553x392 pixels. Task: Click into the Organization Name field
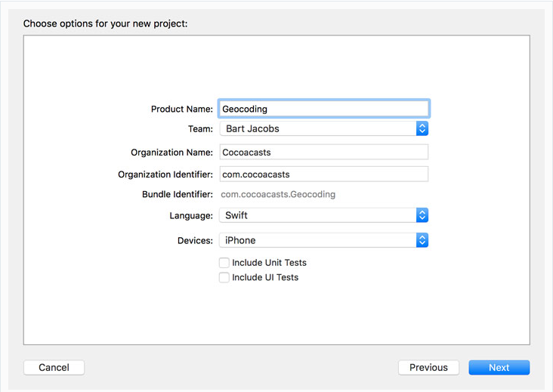(x=323, y=152)
